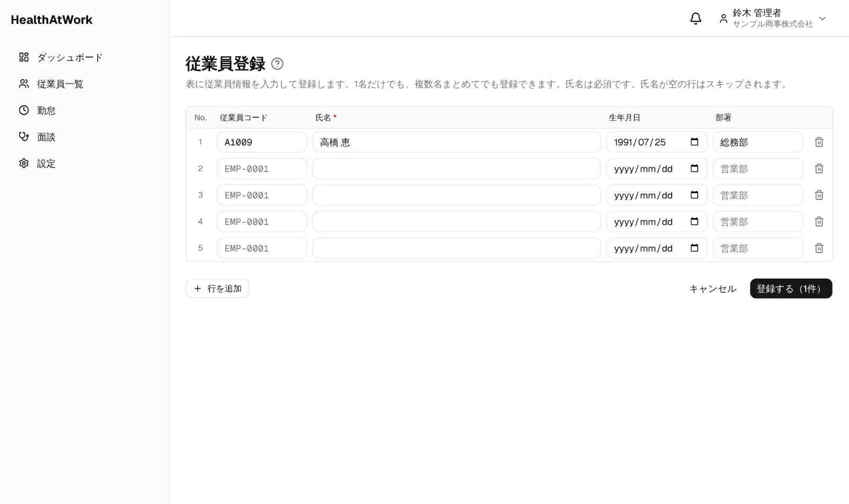The width and height of the screenshot is (849, 504).
Task: Click 登録する（1件） button
Action: pos(791,289)
